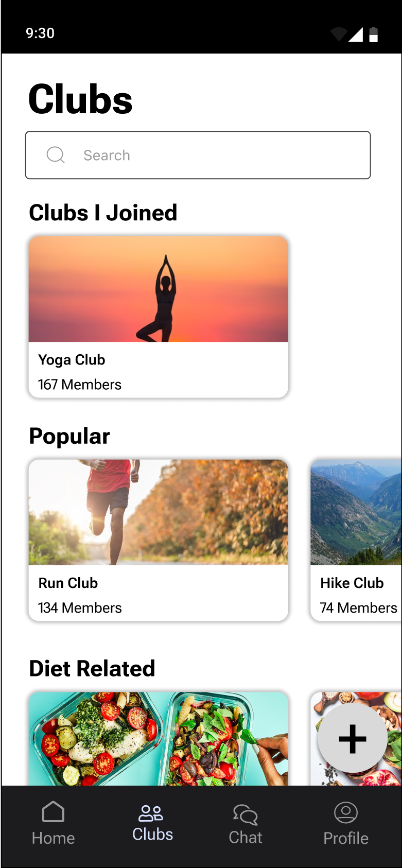Switch to the Profile tab label
Image resolution: width=402 pixels, height=868 pixels.
[346, 838]
